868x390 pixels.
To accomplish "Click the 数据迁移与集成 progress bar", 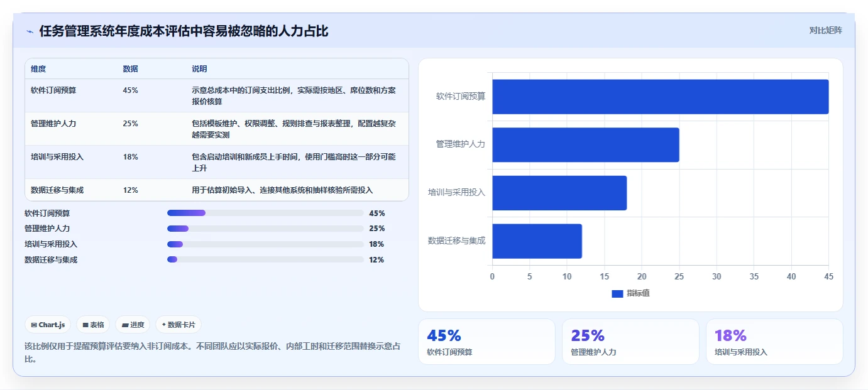I will 265,259.
